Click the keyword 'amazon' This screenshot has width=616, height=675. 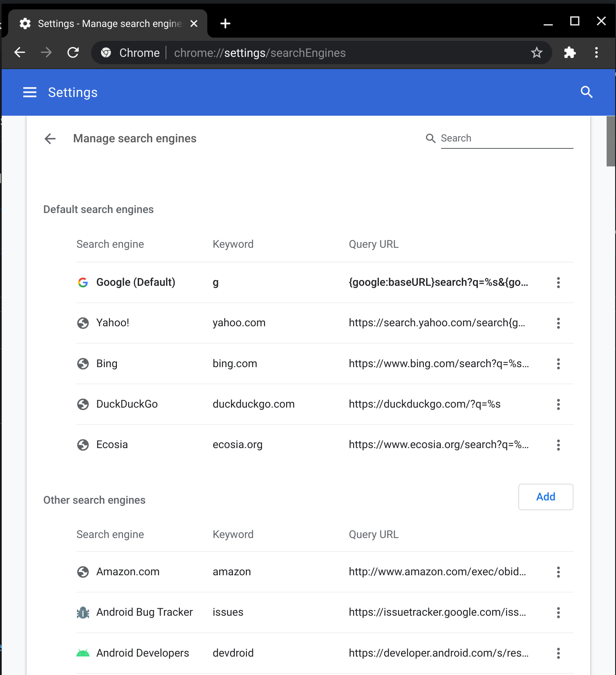tap(232, 572)
